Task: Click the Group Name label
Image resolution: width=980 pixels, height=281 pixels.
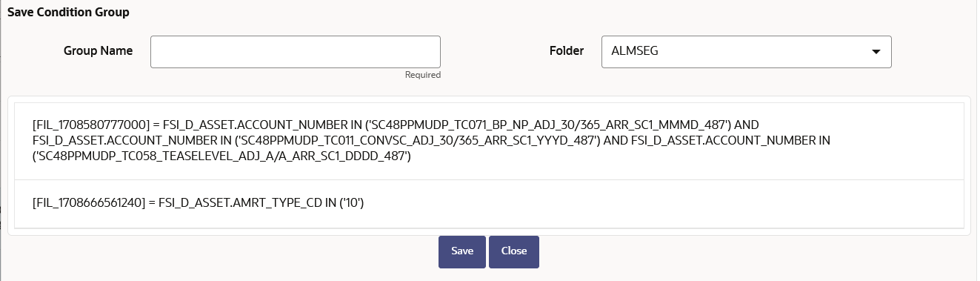Action: (99, 51)
